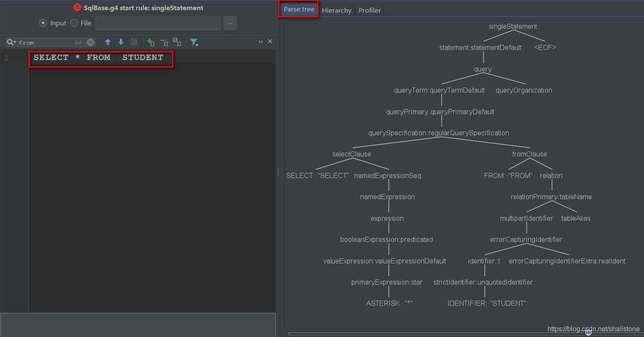
Task: Click the search magnifier dropdown icon
Action: 11,42
